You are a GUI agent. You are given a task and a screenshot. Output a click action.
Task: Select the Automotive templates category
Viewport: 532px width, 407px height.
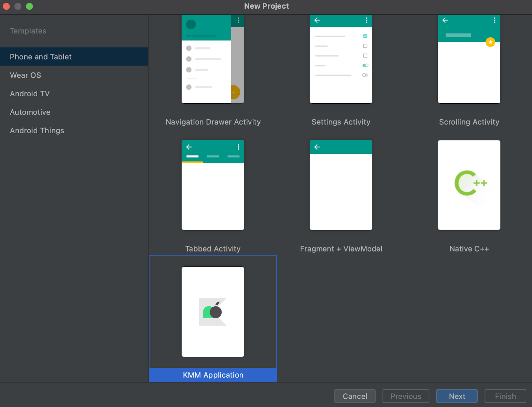point(30,112)
